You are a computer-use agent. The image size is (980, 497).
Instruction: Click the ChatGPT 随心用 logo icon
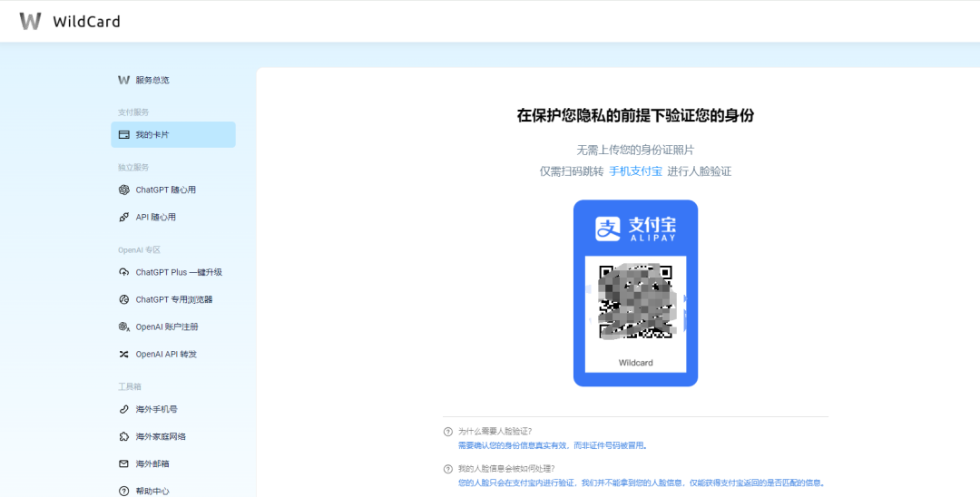(x=123, y=190)
